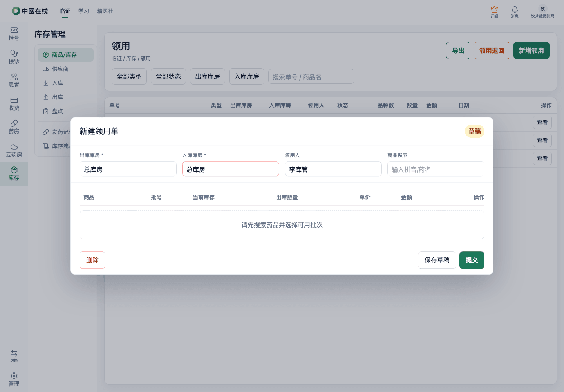The image size is (564, 392).
Task: Click the 草稿 status badge
Action: 475,131
